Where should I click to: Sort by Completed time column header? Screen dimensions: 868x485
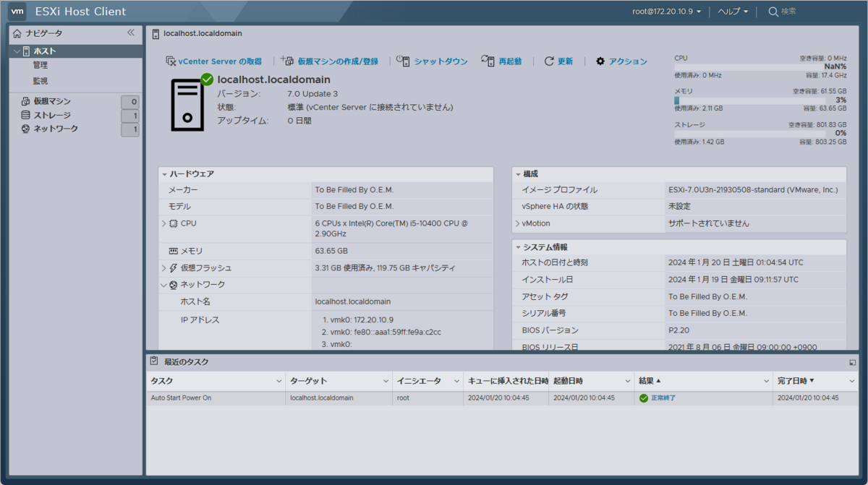tap(816, 381)
